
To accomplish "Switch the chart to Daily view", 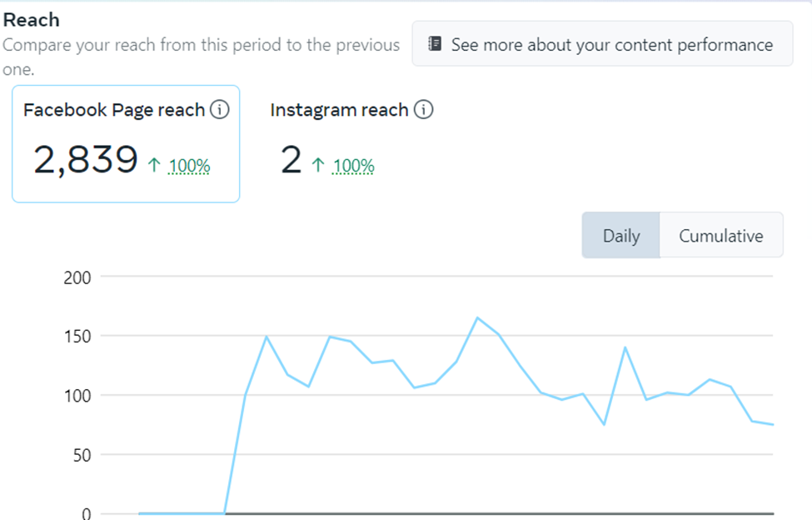I will (620, 236).
